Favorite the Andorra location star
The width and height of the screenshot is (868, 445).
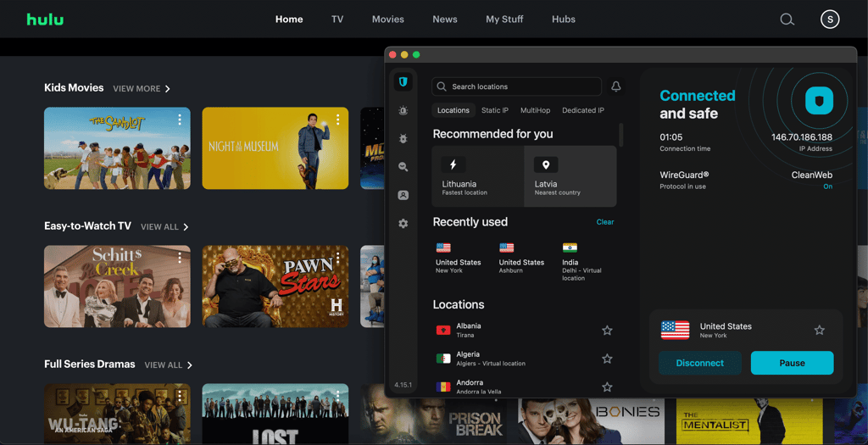pyautogui.click(x=607, y=387)
